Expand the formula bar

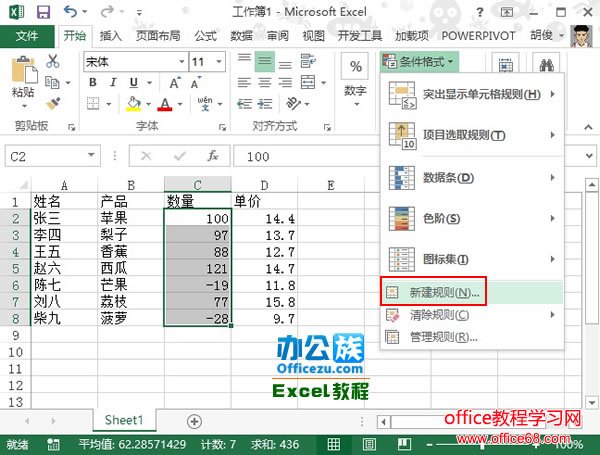(589, 156)
